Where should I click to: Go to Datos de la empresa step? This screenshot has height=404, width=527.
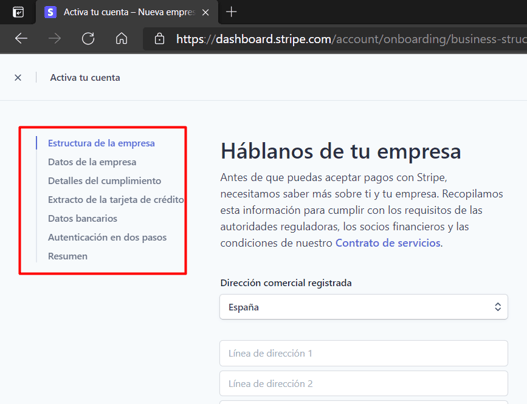point(92,162)
